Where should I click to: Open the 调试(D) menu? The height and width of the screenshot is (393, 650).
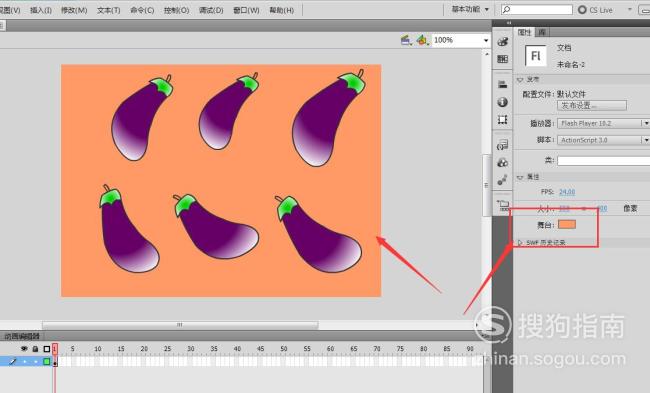pyautogui.click(x=211, y=10)
